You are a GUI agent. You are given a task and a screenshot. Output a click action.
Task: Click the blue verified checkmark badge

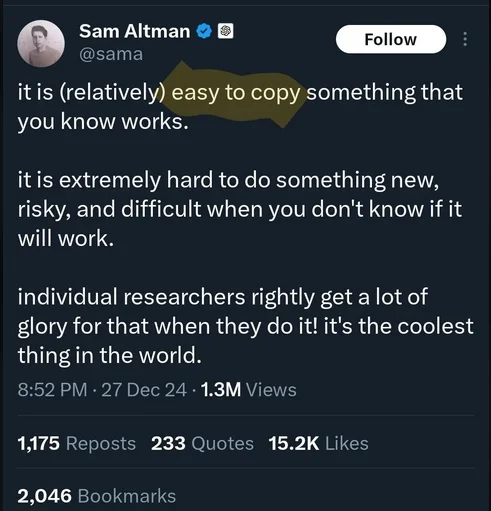(x=204, y=31)
